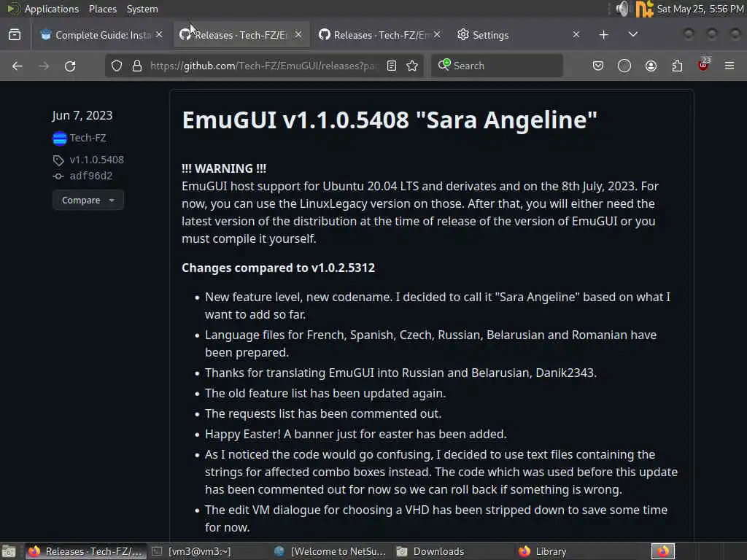The width and height of the screenshot is (747, 560).
Task: Switch to Releases Tech-FZ taskbar window
Action: 85,551
